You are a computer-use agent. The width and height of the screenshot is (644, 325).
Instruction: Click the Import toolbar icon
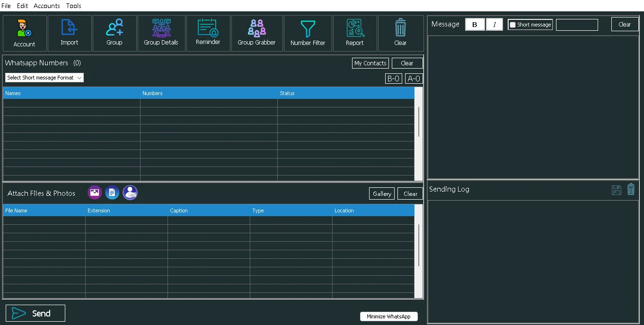click(70, 33)
